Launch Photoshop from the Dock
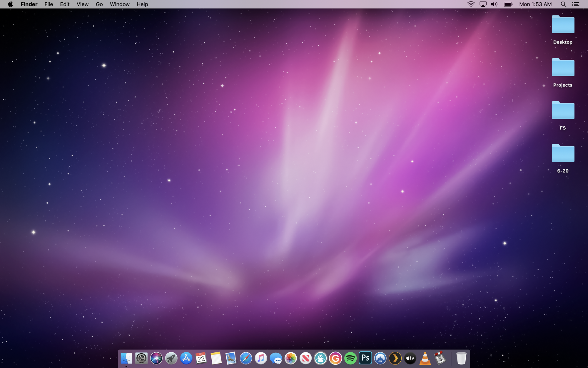The height and width of the screenshot is (368, 588). (365, 358)
